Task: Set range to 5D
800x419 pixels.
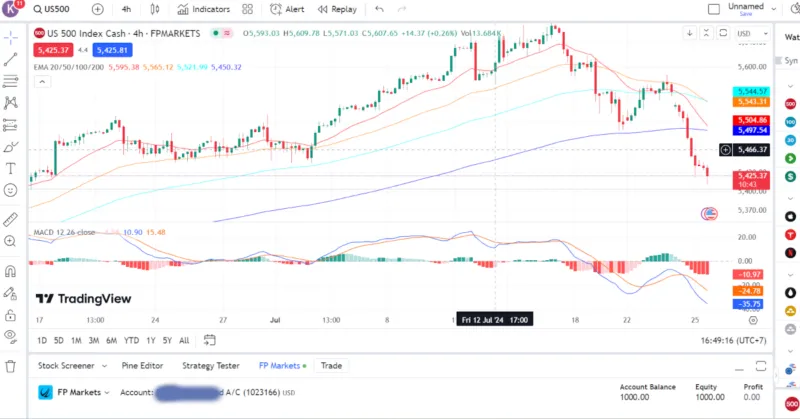Action: (59, 340)
